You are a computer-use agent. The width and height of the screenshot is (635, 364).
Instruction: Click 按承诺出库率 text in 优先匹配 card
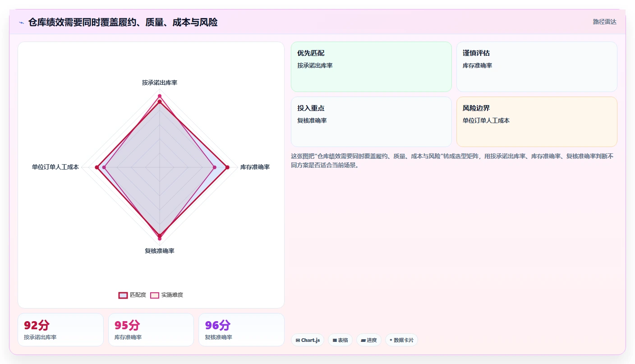pos(315,65)
